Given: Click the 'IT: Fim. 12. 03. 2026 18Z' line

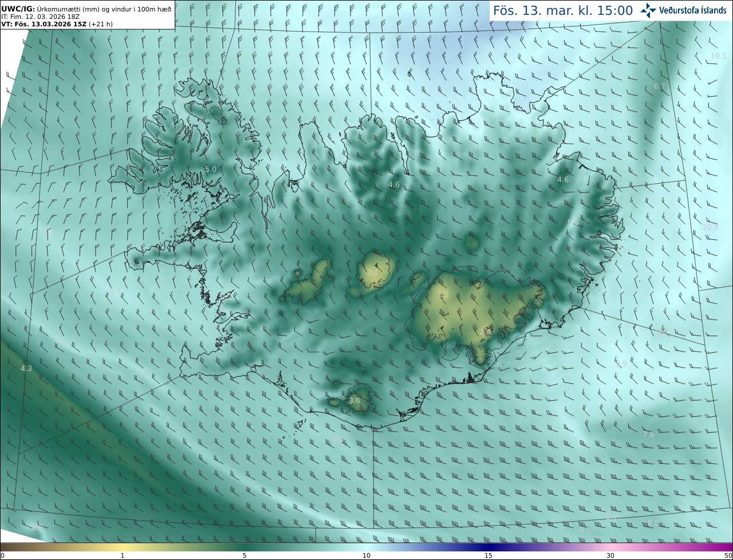Looking at the screenshot, I should (40, 17).
